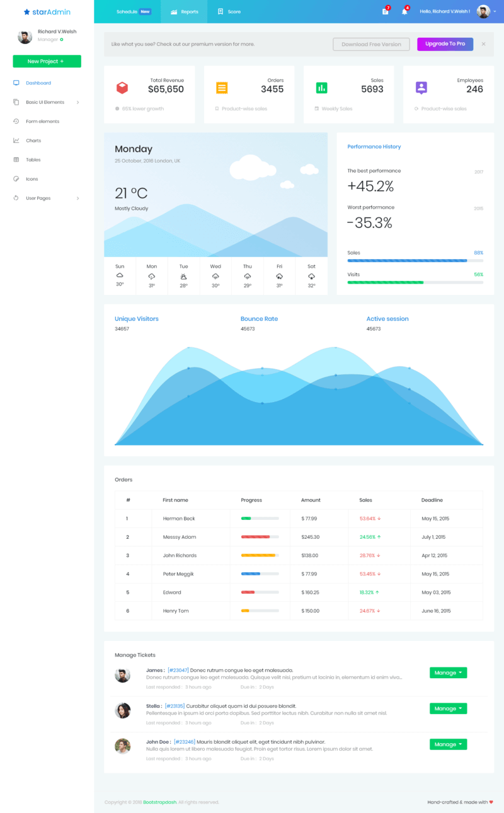Open the user profile dropdown in header
The width and height of the screenshot is (504, 813).
(x=485, y=11)
